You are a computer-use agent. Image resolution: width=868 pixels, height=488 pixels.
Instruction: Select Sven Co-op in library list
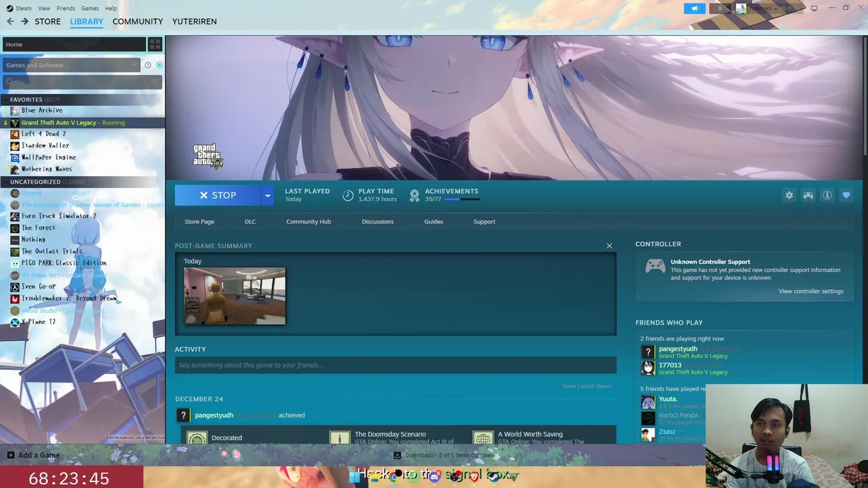point(38,287)
